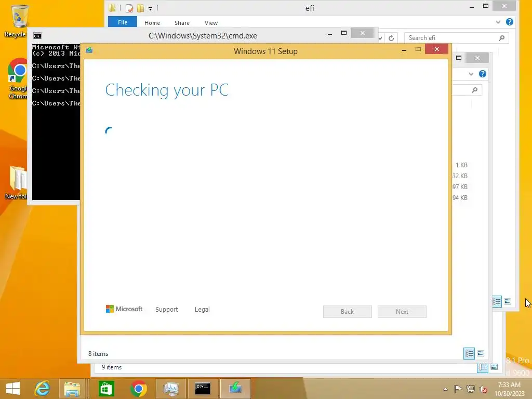Screen dimensions: 532x399
Task: Close the Windows 11 Setup window
Action: [436, 49]
